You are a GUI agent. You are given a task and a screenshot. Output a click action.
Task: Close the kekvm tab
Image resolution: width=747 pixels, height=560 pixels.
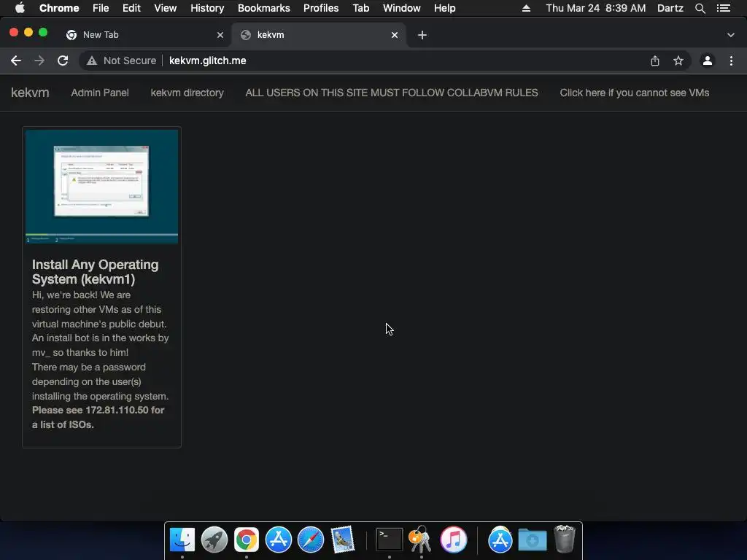coord(395,35)
